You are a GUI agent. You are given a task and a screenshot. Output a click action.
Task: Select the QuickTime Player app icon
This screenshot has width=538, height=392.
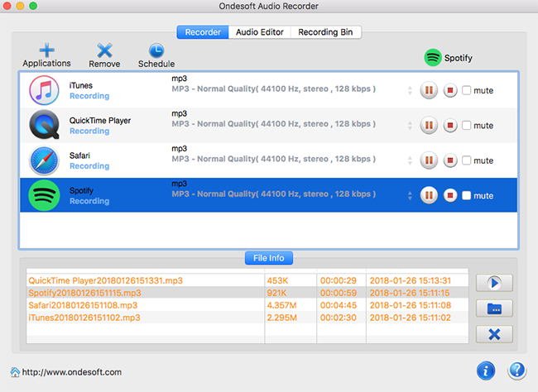(44, 125)
